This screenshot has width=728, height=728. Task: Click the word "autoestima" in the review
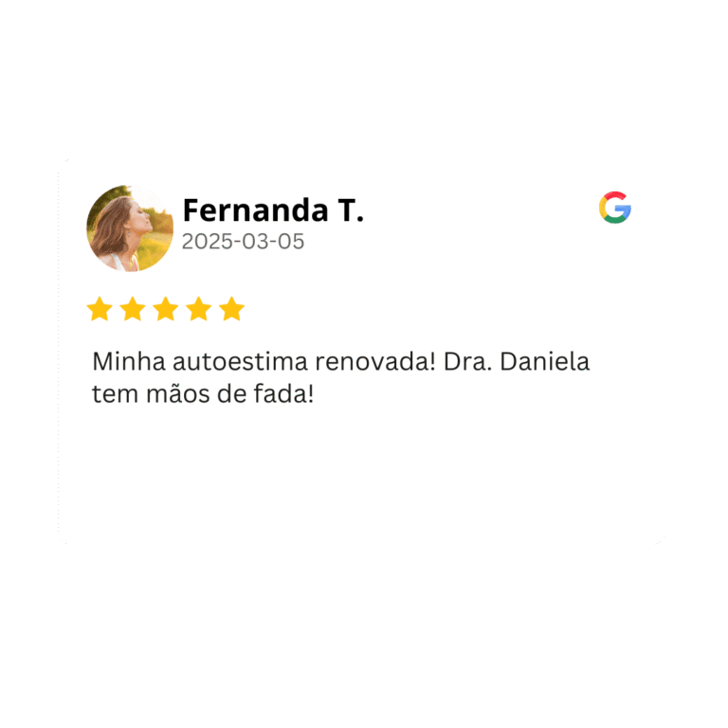240,361
